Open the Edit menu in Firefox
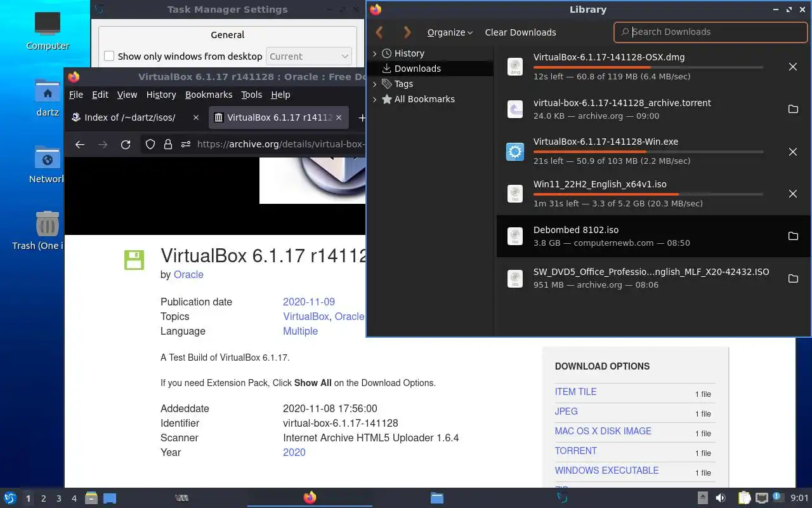Viewport: 812px width, 508px height. tap(100, 95)
